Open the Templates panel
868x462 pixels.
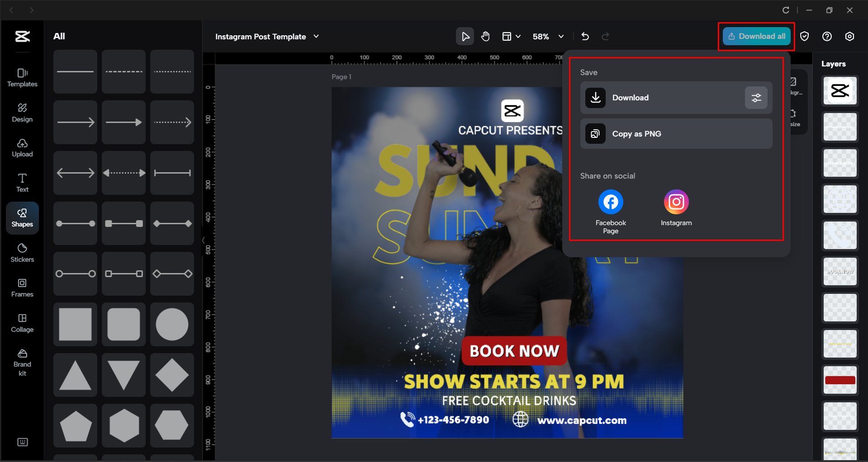coord(22,77)
